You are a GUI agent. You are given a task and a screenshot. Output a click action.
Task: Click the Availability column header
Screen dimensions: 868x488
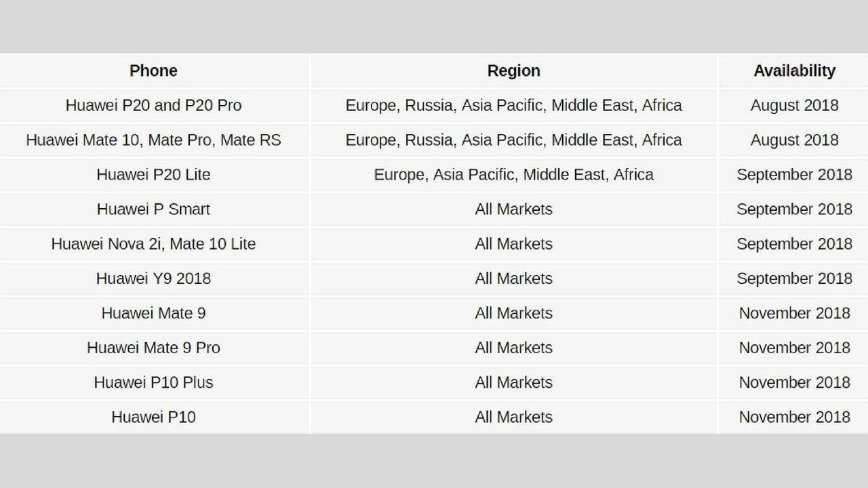[x=794, y=70]
